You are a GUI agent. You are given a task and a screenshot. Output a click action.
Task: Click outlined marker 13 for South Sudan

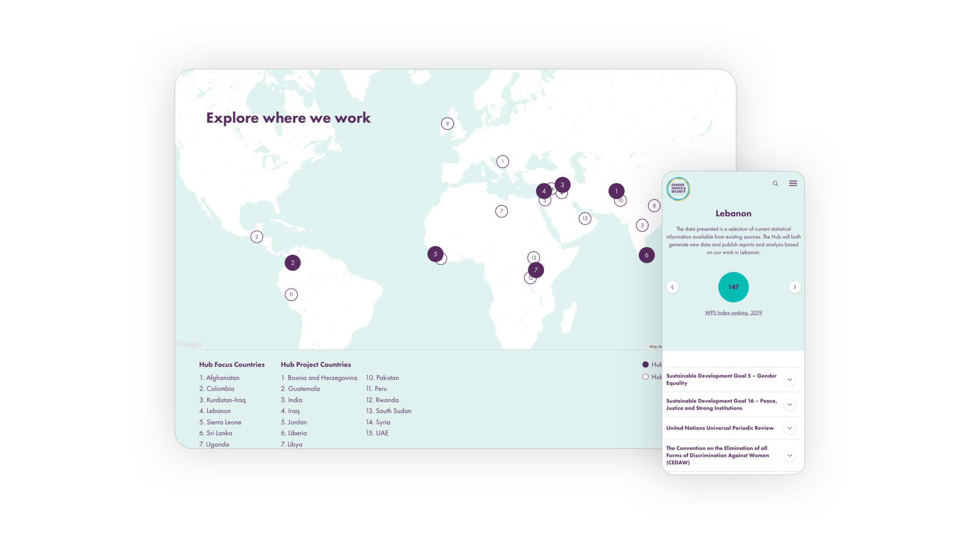point(534,257)
